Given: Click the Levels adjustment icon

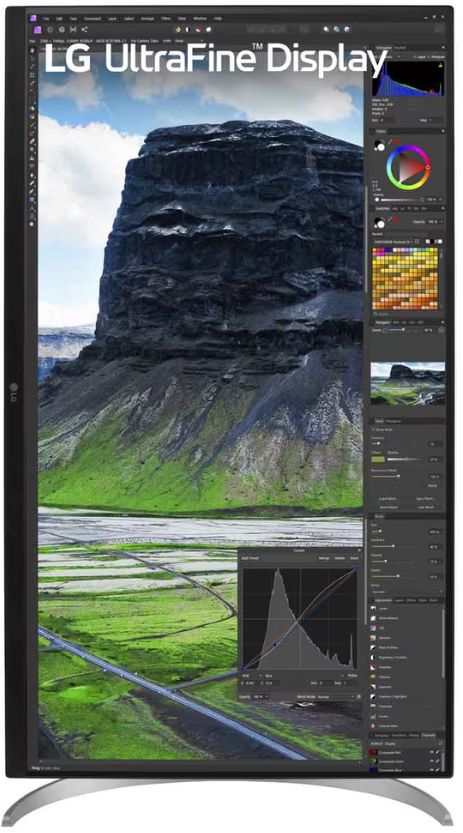Looking at the screenshot, I should coord(374,609).
